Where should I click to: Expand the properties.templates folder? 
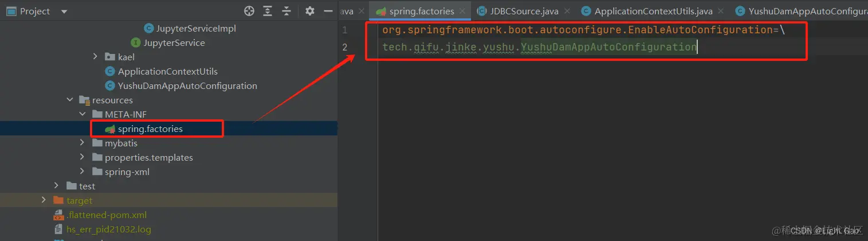click(83, 157)
